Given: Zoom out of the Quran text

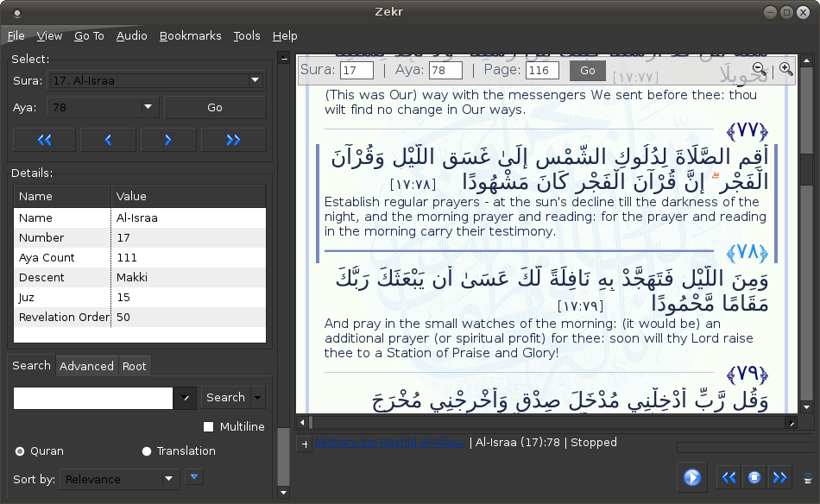Looking at the screenshot, I should coord(758,69).
